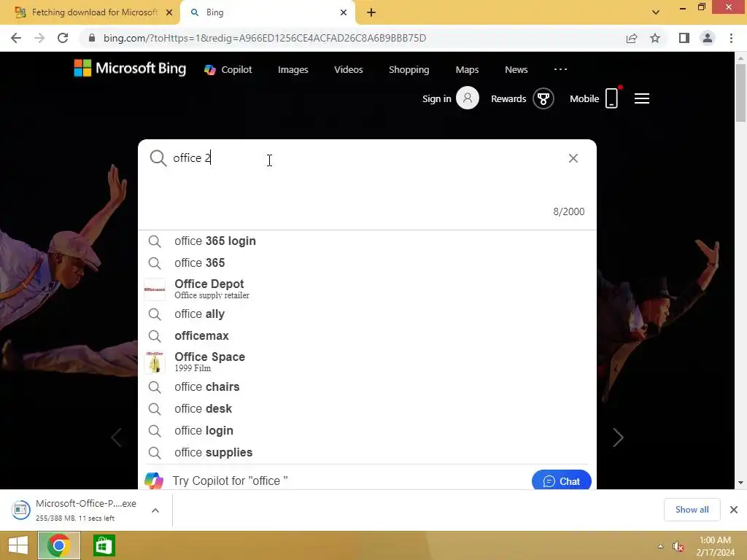Select the office desk suggestion

point(367,408)
